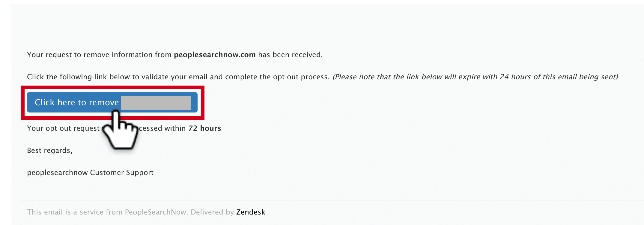Click the blue "Click here to remove" button
The height and width of the screenshot is (225, 644).
[x=112, y=102]
